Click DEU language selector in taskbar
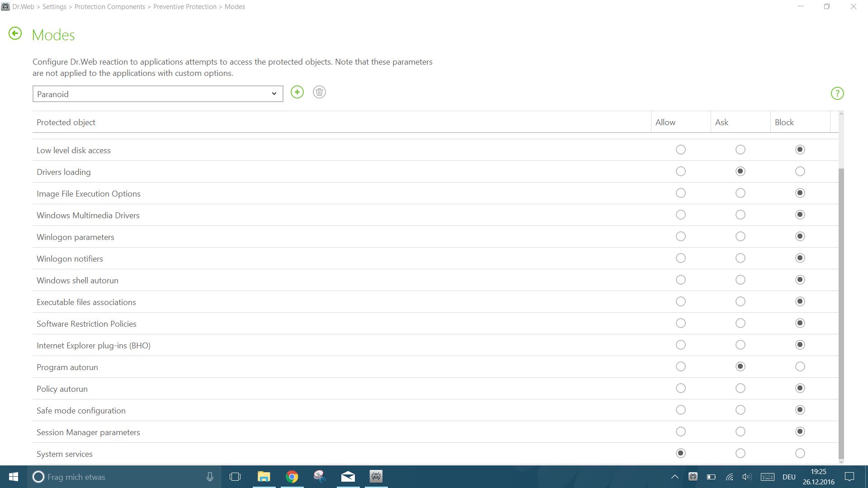The width and height of the screenshot is (868, 488). click(x=789, y=477)
